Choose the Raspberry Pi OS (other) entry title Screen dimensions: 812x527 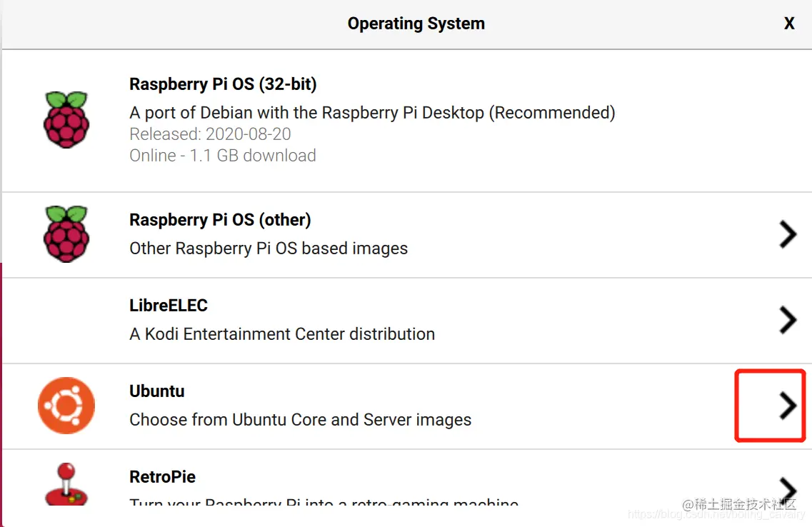pos(220,220)
